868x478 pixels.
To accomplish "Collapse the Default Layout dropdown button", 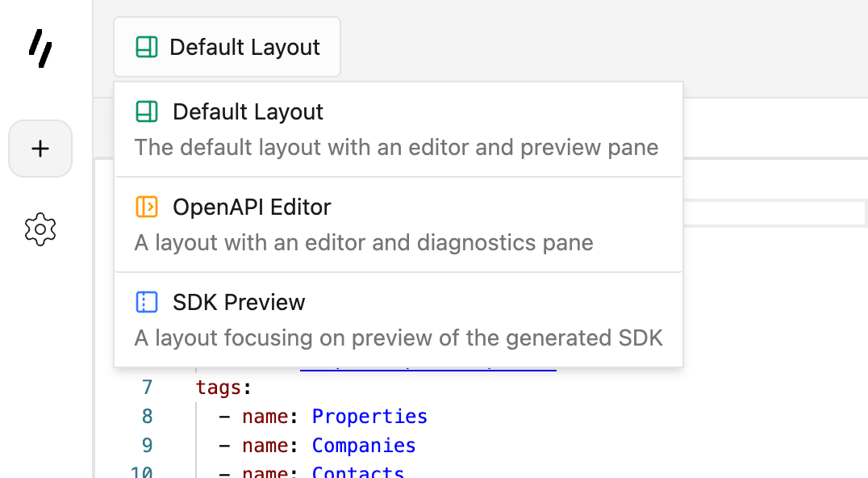I will coord(227,48).
